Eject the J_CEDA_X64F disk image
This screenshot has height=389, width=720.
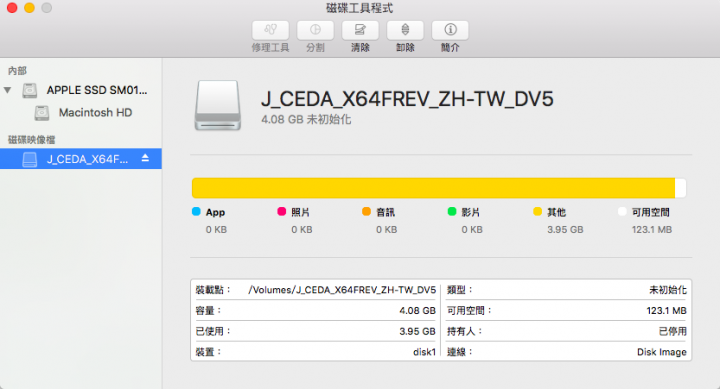[x=145, y=158]
